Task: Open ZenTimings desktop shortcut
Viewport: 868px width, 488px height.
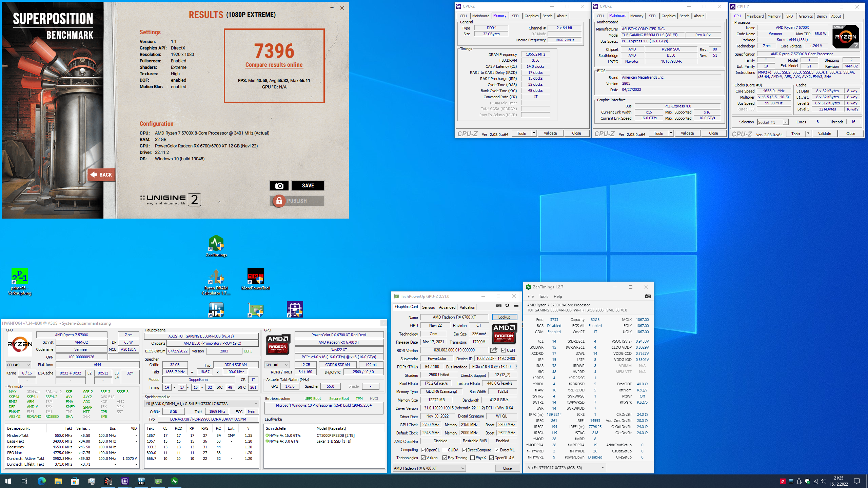Action: point(216,246)
